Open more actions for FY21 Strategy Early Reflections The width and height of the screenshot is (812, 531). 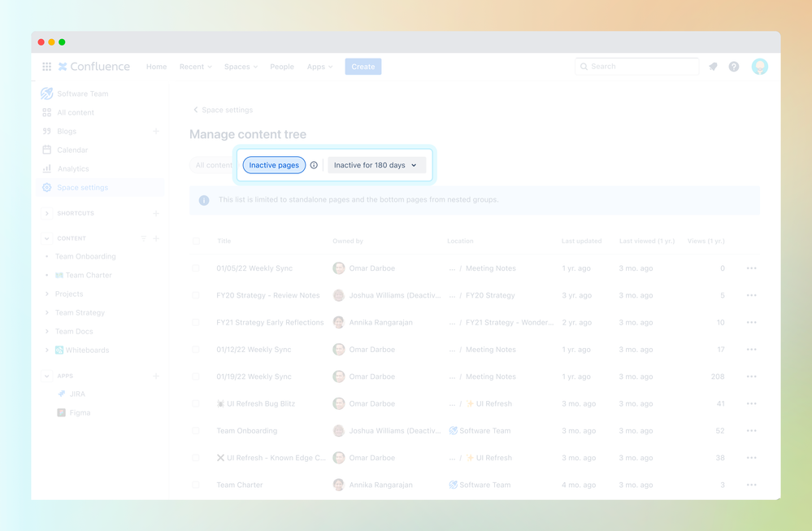tap(751, 322)
